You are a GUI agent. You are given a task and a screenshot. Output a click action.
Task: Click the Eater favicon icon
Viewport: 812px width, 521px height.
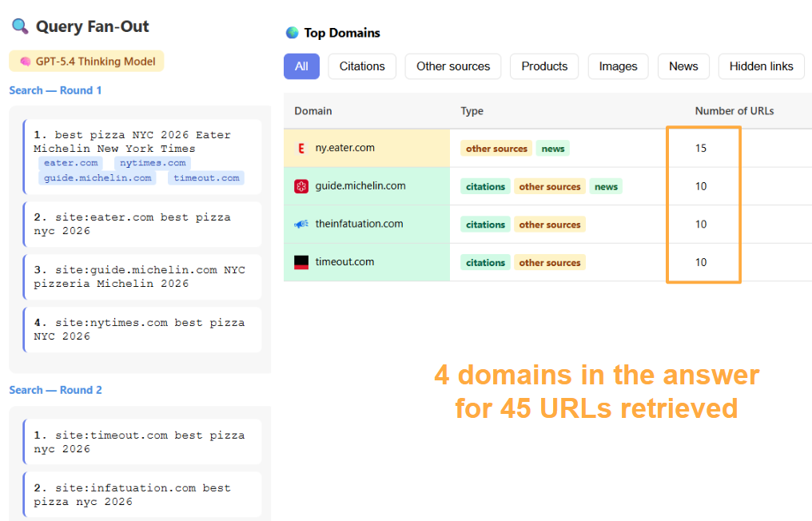click(x=301, y=148)
